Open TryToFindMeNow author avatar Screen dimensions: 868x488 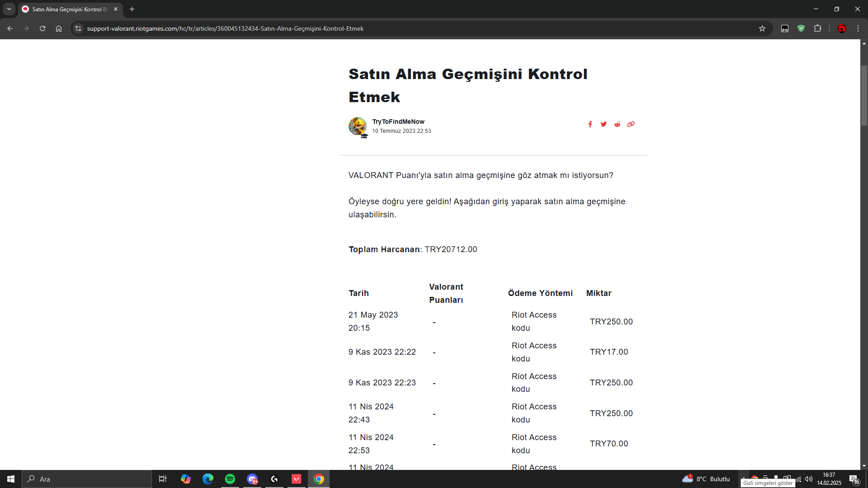tap(358, 127)
